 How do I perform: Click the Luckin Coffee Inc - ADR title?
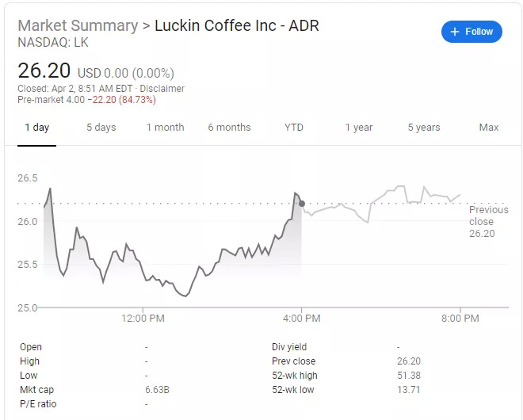pos(236,25)
